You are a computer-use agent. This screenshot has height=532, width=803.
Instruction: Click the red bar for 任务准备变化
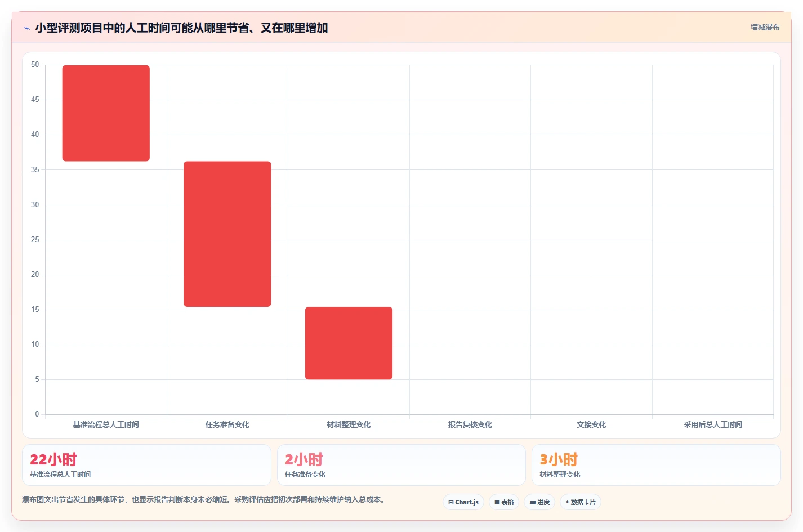tap(227, 234)
